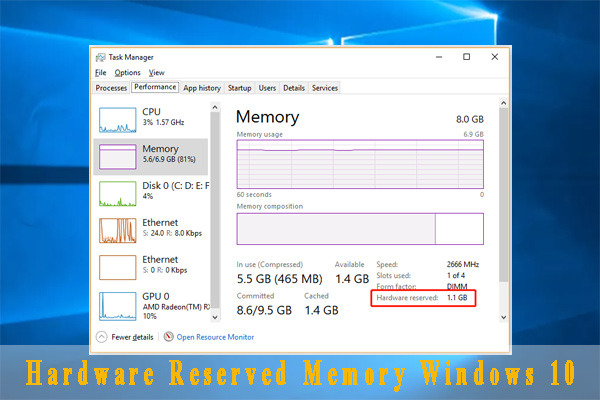The height and width of the screenshot is (400, 600).
Task: Click the Resource Monitor gauge icon
Action: 168,336
